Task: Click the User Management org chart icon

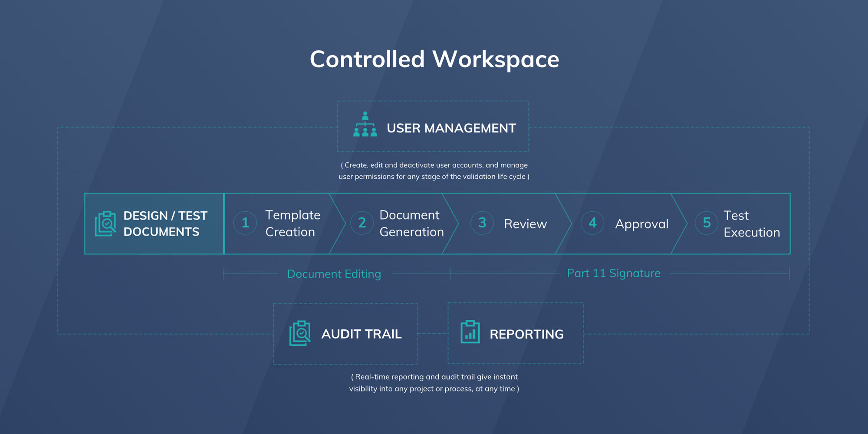Action: (x=365, y=124)
